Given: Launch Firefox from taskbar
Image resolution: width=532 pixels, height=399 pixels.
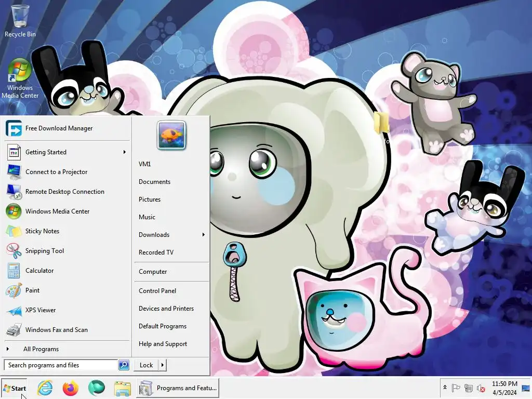Looking at the screenshot, I should pos(71,388).
